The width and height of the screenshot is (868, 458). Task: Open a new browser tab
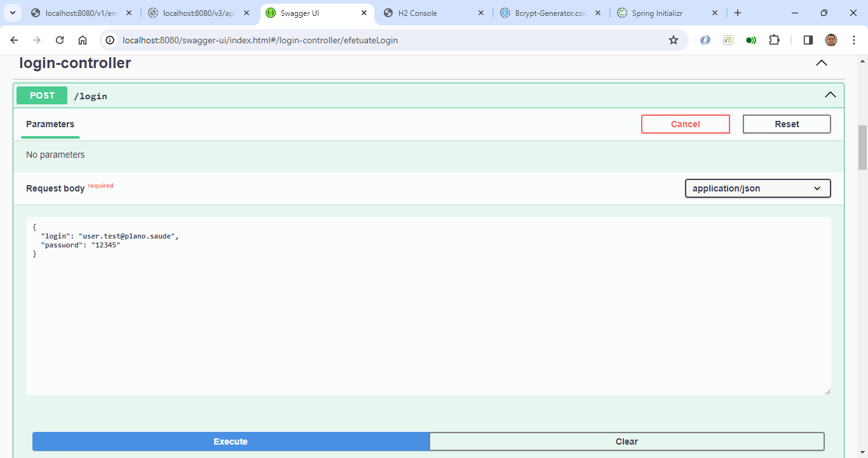click(738, 13)
